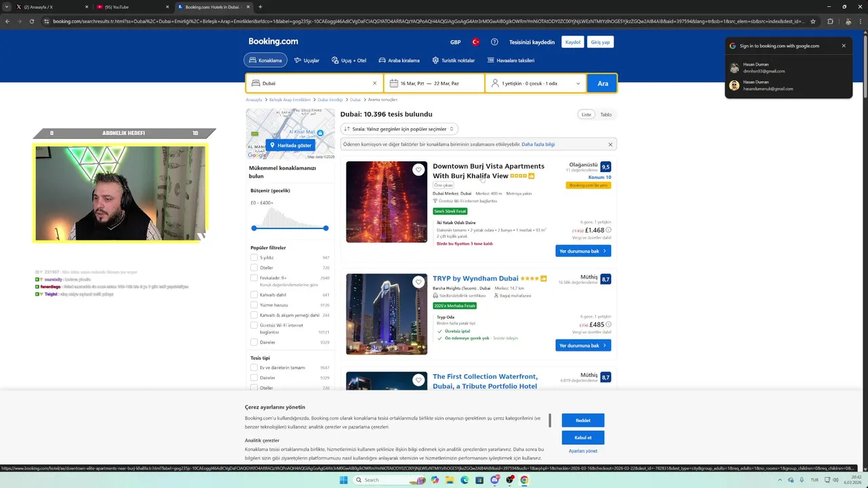Open Ayarları yönet cookie settings link
Viewport: 868px width, 488px height.
(x=583, y=451)
